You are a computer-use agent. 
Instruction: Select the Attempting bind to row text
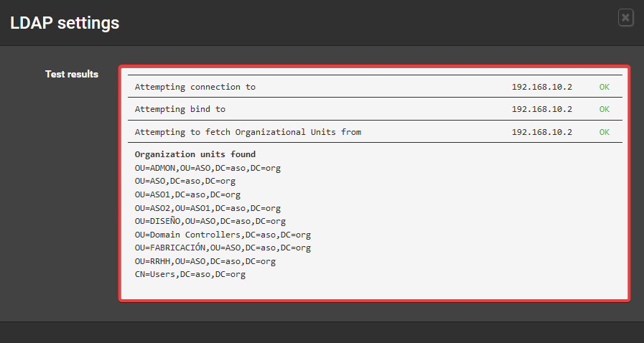[x=180, y=109]
